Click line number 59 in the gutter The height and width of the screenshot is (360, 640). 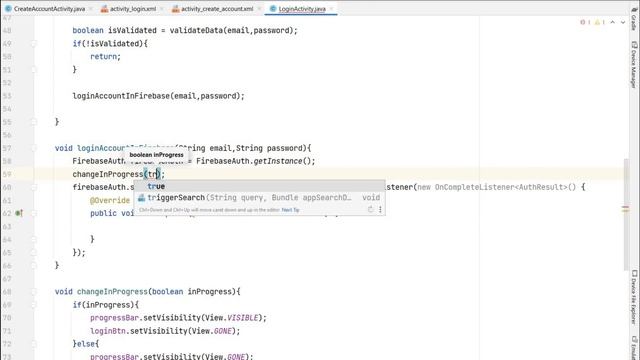click(x=7, y=174)
